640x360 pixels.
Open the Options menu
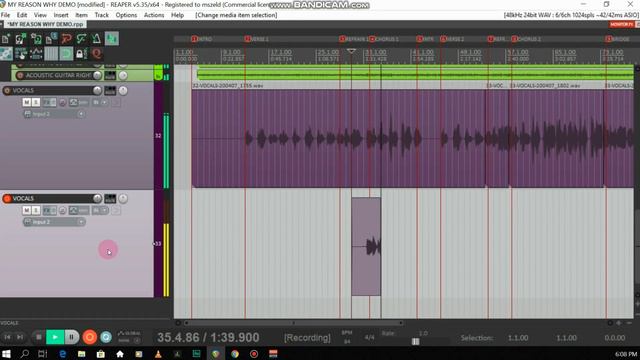click(x=126, y=15)
